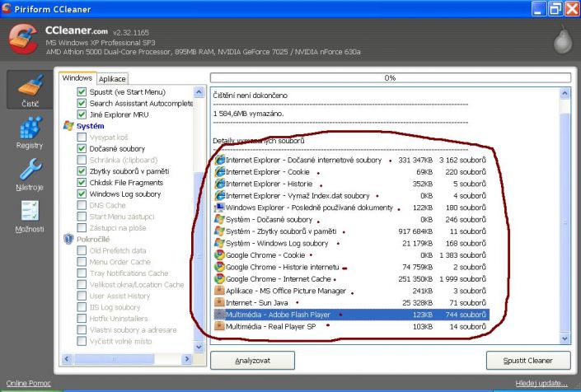Click options list scroll up arrow

click(199, 92)
